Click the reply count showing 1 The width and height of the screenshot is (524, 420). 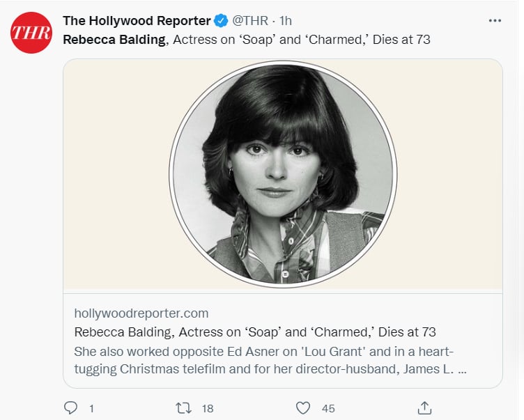(x=91, y=408)
